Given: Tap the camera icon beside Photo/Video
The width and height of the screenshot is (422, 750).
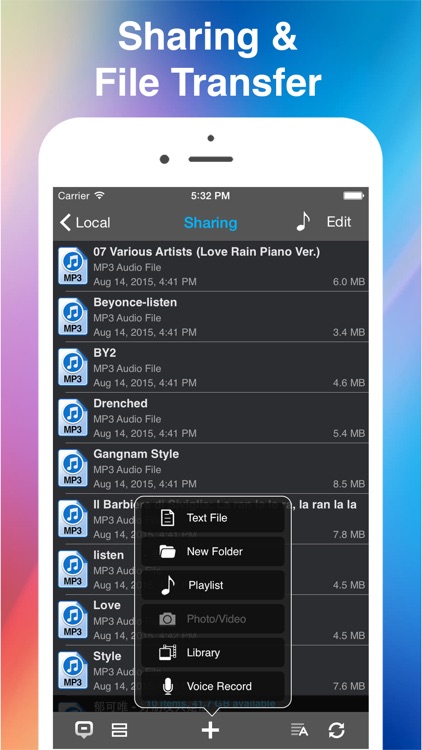Looking at the screenshot, I should coord(167,619).
